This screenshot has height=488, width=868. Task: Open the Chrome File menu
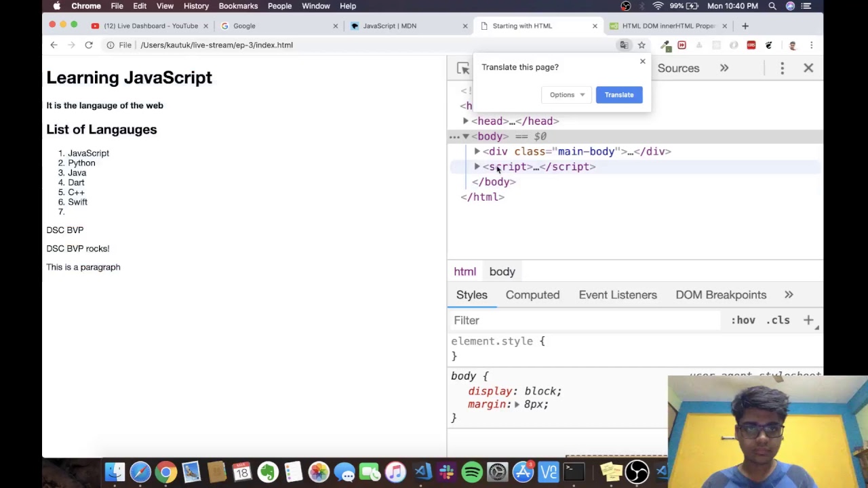pyautogui.click(x=117, y=6)
